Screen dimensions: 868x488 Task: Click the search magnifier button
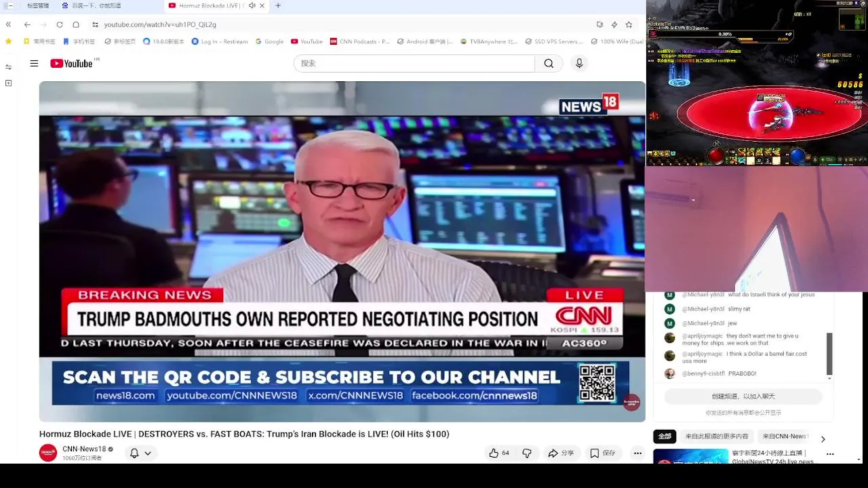[549, 63]
